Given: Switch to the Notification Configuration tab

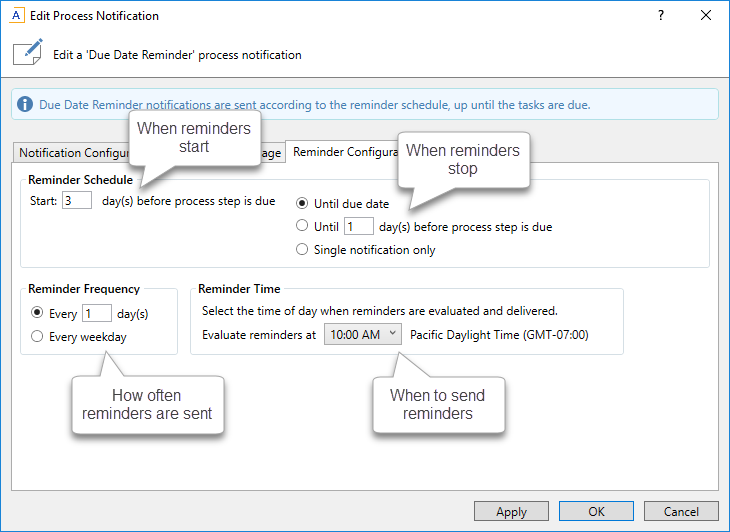Looking at the screenshot, I should (x=70, y=153).
